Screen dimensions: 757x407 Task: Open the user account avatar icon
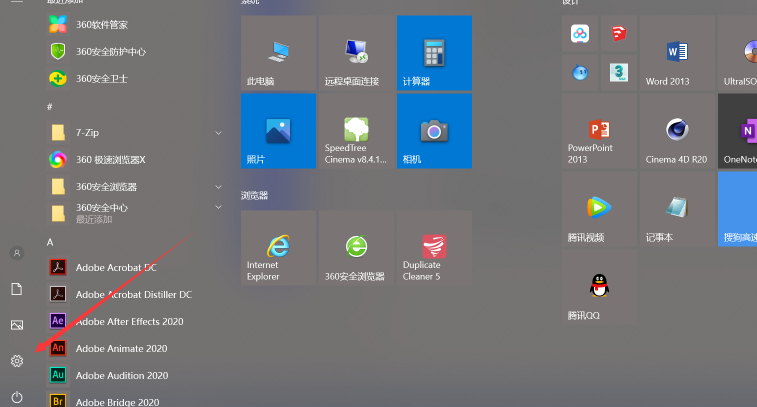pyautogui.click(x=17, y=253)
